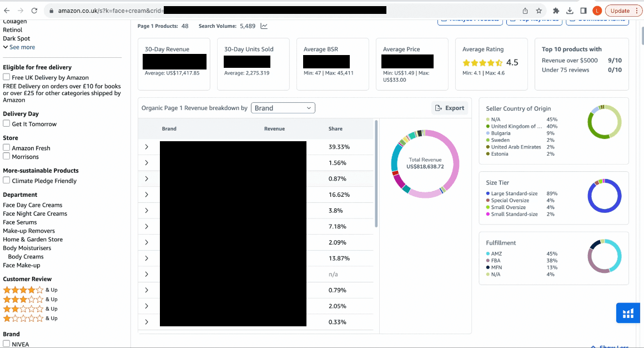644x348 pixels.
Task: Tick the Get It Tomorrow checkbox
Action: [x=7, y=123]
